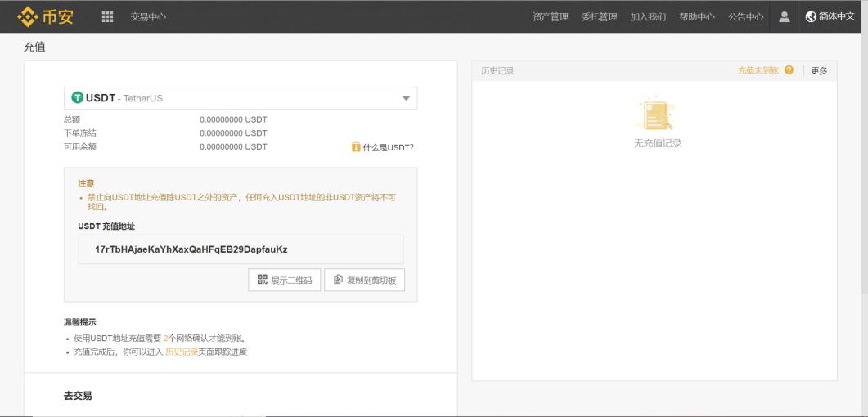Open the 简体中文 language selector
Image resolution: width=868 pixels, height=417 pixels.
pyautogui.click(x=830, y=16)
